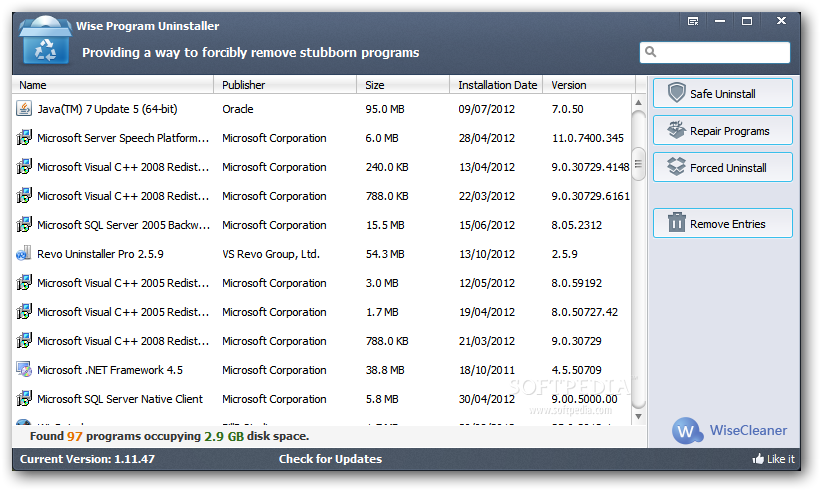Click the Microsoft .NET Framework 4.5 icon
This screenshot has width=821, height=491.
pos(24,370)
